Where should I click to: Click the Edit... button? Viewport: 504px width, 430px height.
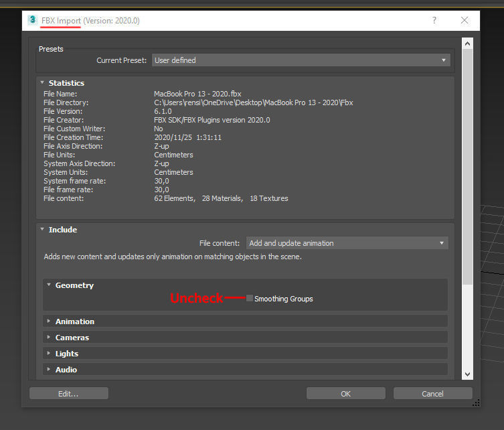69,393
